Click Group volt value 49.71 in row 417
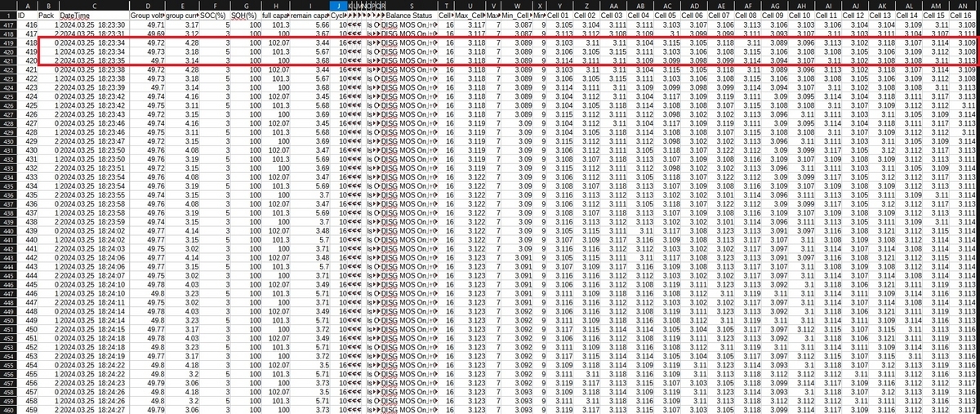The height and width of the screenshot is (414, 980). click(x=148, y=25)
